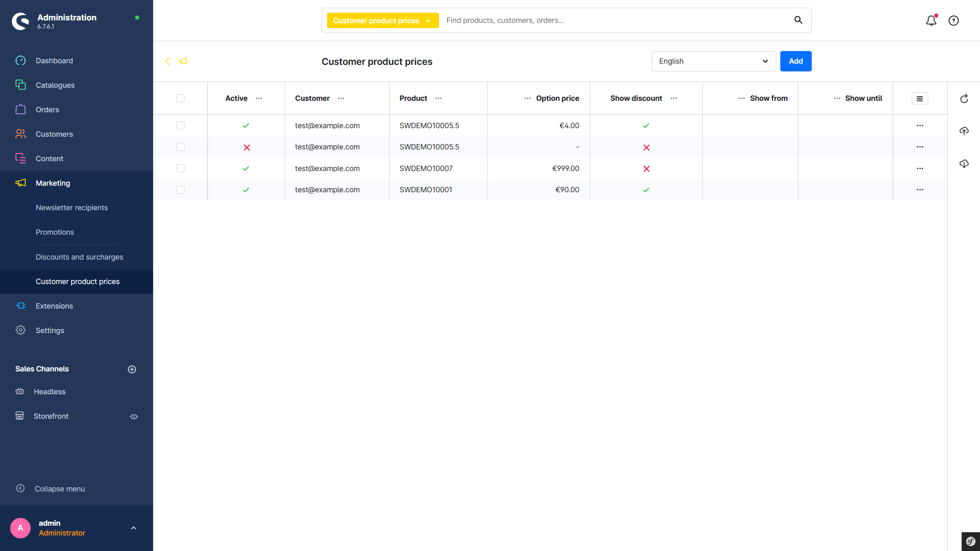Tick the select-all checkbox in header
980x551 pixels.
point(180,98)
